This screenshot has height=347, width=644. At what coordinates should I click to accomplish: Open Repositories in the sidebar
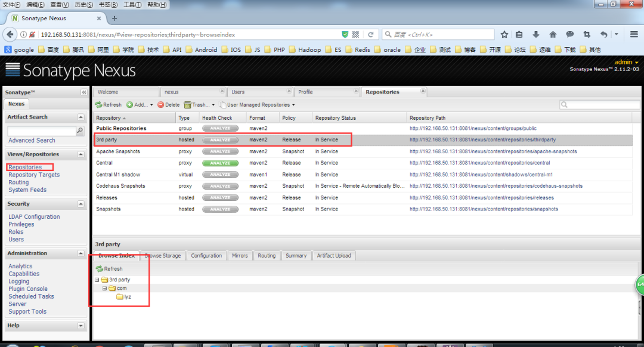click(25, 167)
